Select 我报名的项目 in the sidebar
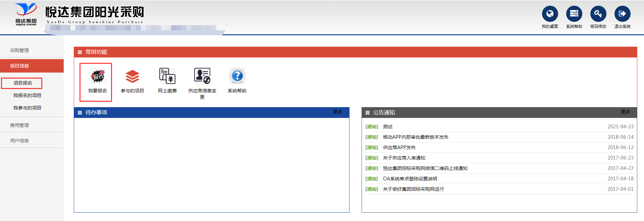Screen dimensions: 644x221 click(27, 95)
